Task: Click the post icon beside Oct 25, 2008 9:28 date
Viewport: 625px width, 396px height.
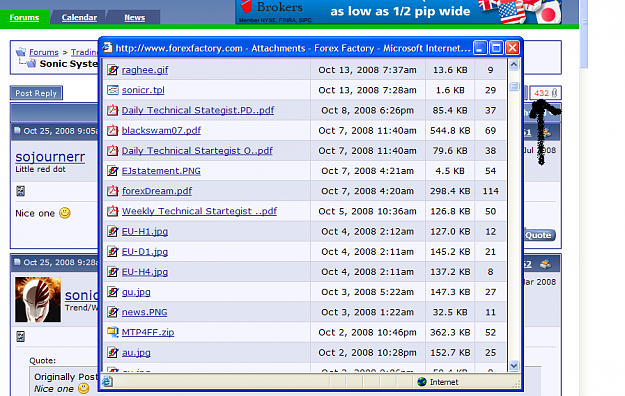Action: pyautogui.click(x=17, y=262)
